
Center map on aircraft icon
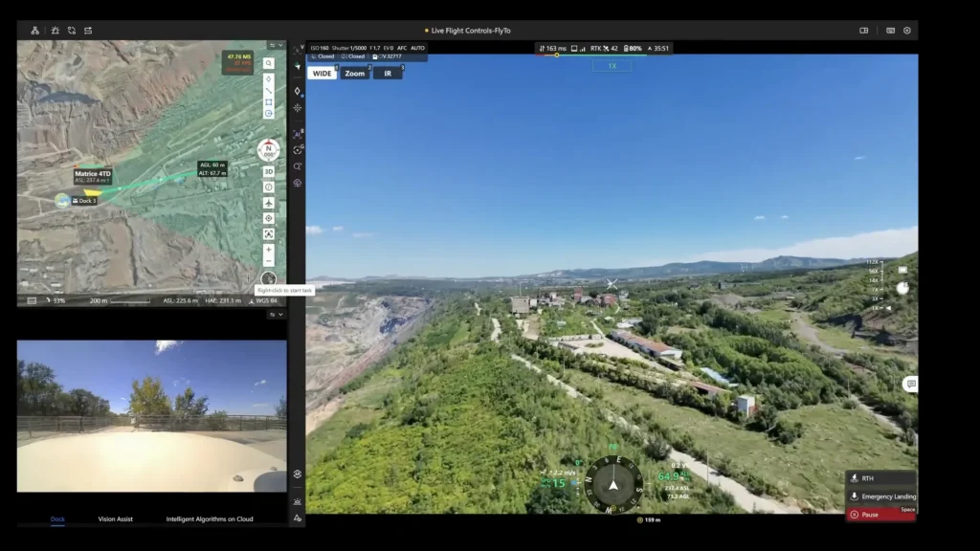[269, 203]
